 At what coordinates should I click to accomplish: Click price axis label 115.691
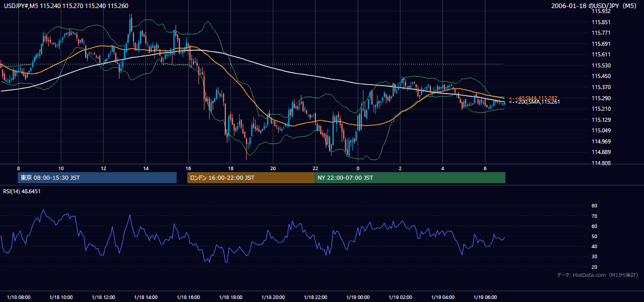(601, 44)
